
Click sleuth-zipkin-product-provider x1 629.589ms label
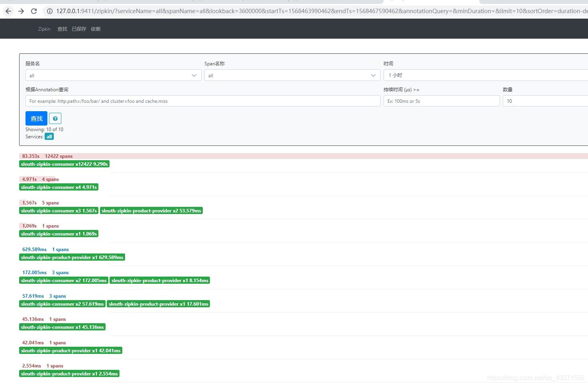click(72, 257)
